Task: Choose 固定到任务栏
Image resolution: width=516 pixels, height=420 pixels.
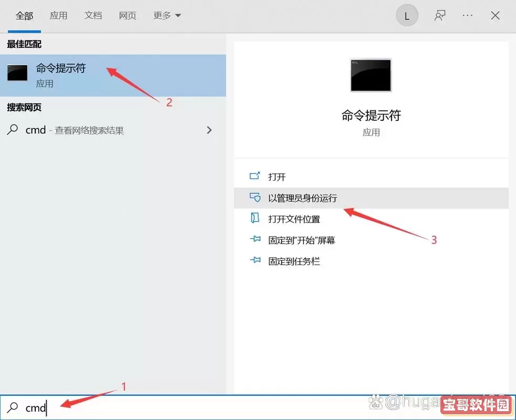Action: [371, 261]
